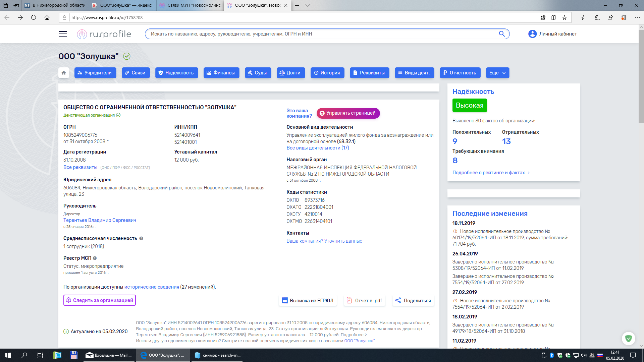Click the 9 Положительных facts number
Image resolution: width=644 pixels, height=362 pixels.
pyautogui.click(x=455, y=141)
